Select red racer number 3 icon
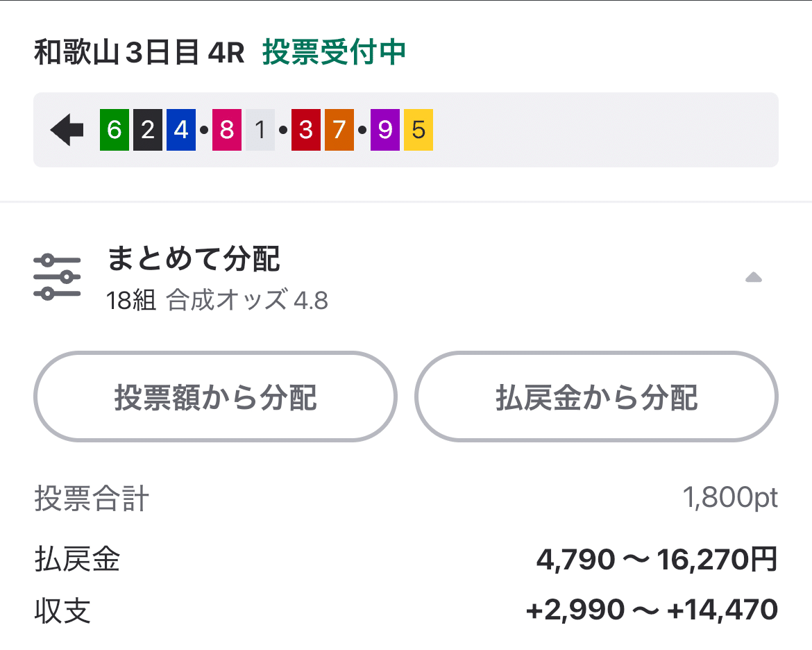 (306, 130)
